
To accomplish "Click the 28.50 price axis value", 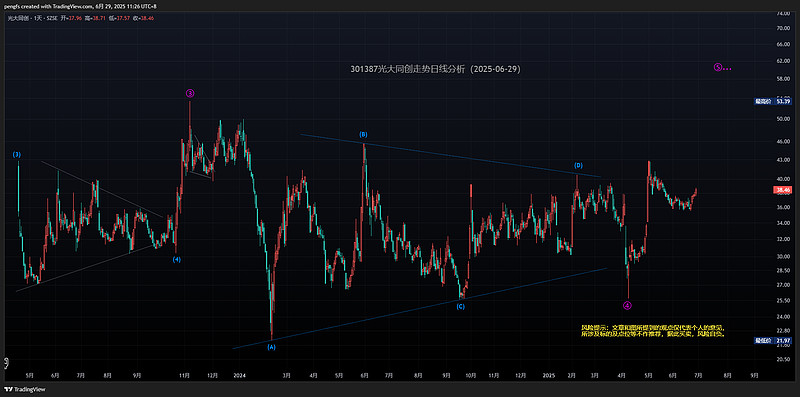I will pyautogui.click(x=783, y=270).
